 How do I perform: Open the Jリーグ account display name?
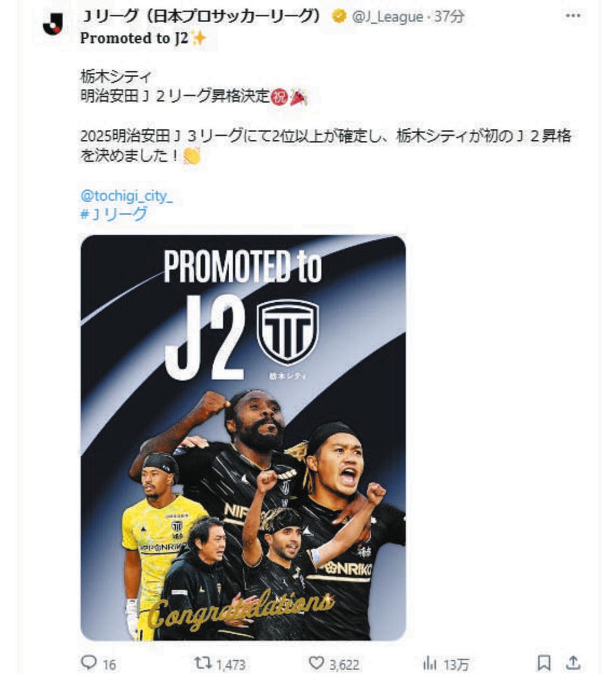click(201, 17)
